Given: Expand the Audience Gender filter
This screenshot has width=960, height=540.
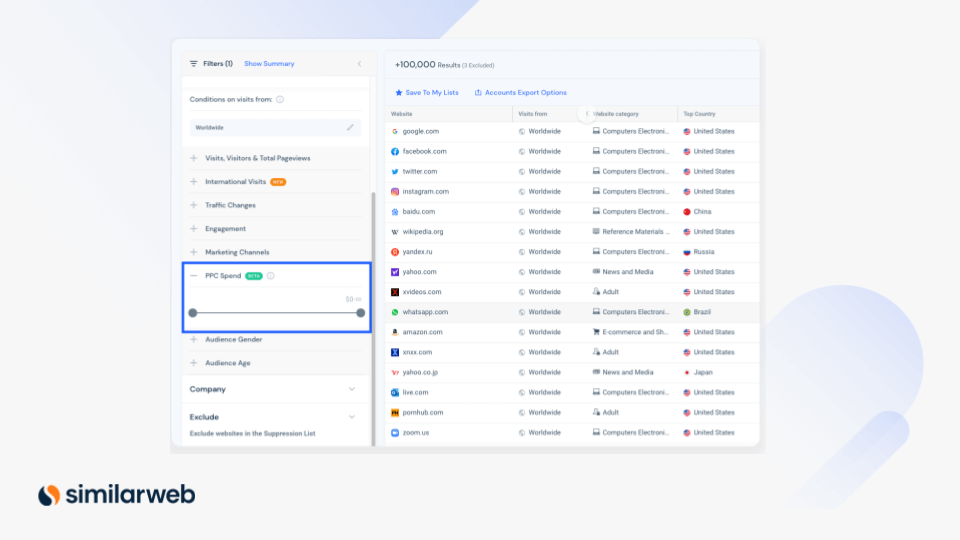Looking at the screenshot, I should 194,340.
